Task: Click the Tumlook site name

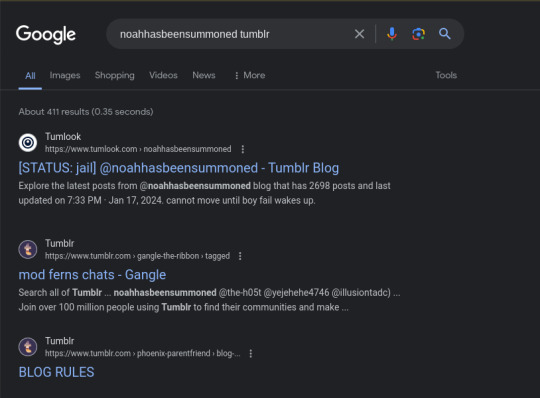Action: click(x=63, y=137)
